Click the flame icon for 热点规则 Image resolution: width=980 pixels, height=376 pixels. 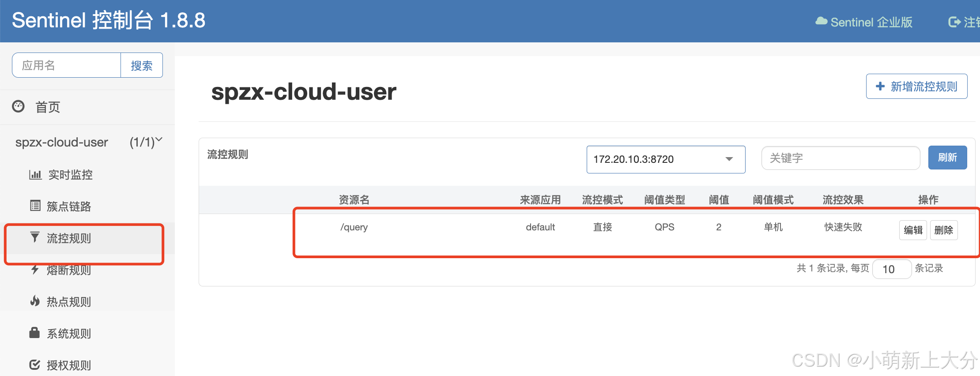click(x=35, y=301)
